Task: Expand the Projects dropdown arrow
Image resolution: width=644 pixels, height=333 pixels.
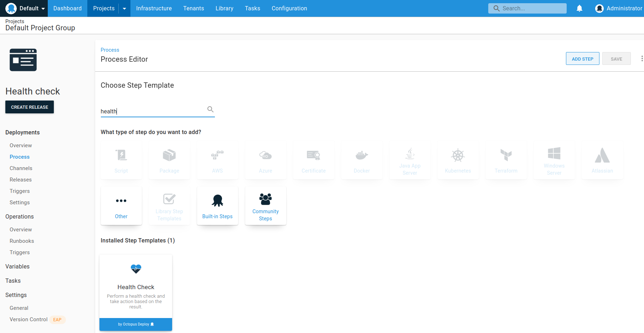Action: coord(124,8)
